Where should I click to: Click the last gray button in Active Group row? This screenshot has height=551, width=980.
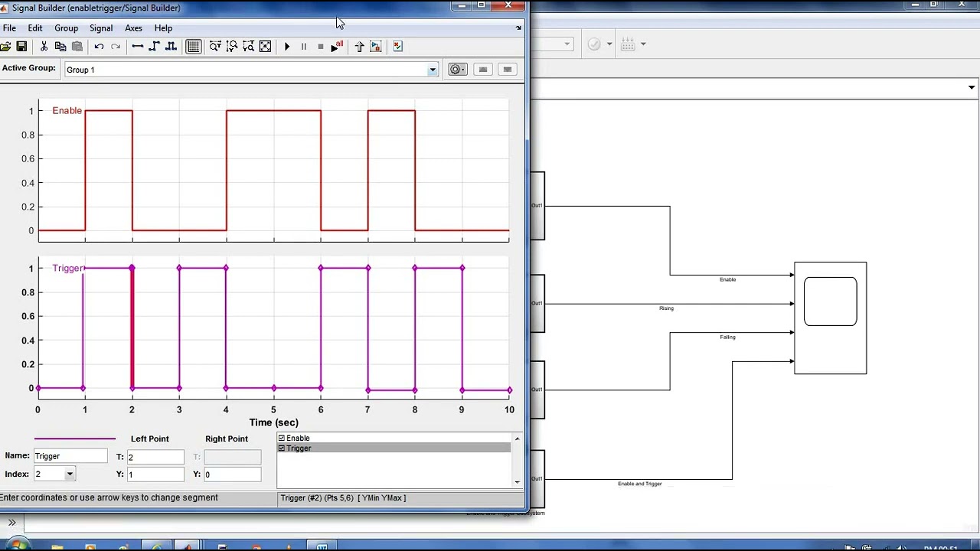pyautogui.click(x=507, y=70)
